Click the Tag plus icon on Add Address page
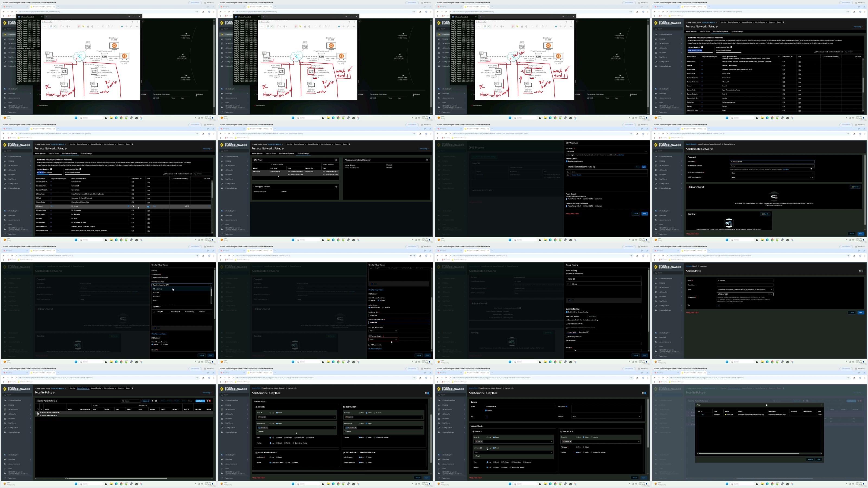 [718, 306]
